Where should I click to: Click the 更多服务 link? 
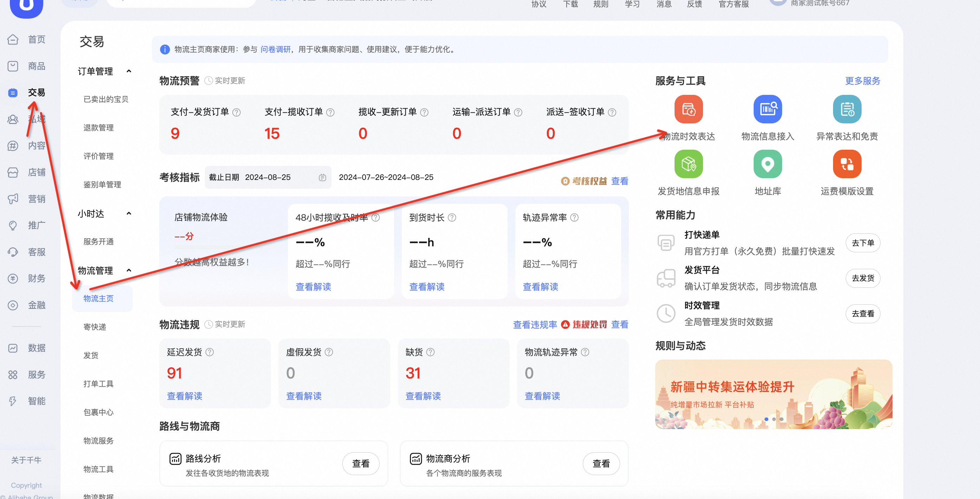pyautogui.click(x=863, y=81)
